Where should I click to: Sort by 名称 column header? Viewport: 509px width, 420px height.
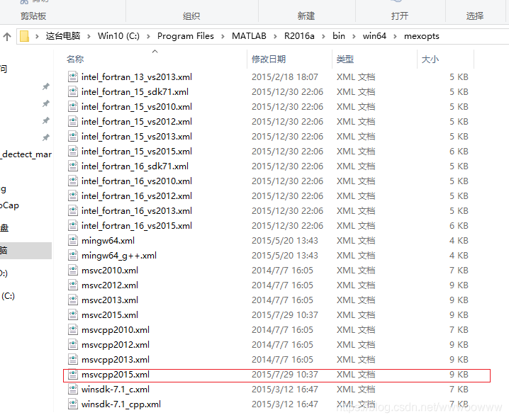[x=75, y=59]
